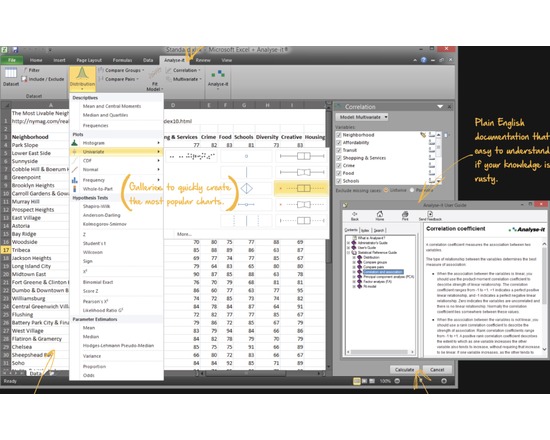Select the diamond mean plot thumbnail

(246, 188)
